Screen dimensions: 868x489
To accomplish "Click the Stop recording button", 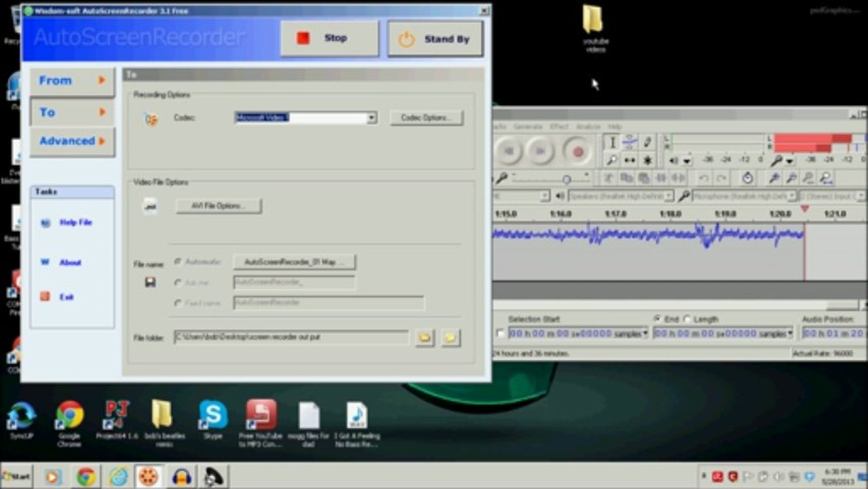I will pos(330,39).
